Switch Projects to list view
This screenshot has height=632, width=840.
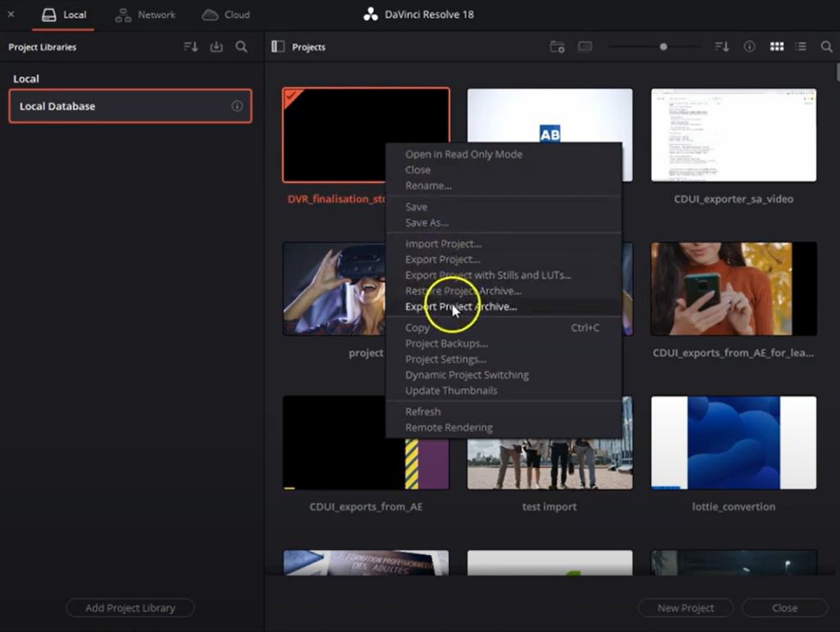[x=801, y=48]
